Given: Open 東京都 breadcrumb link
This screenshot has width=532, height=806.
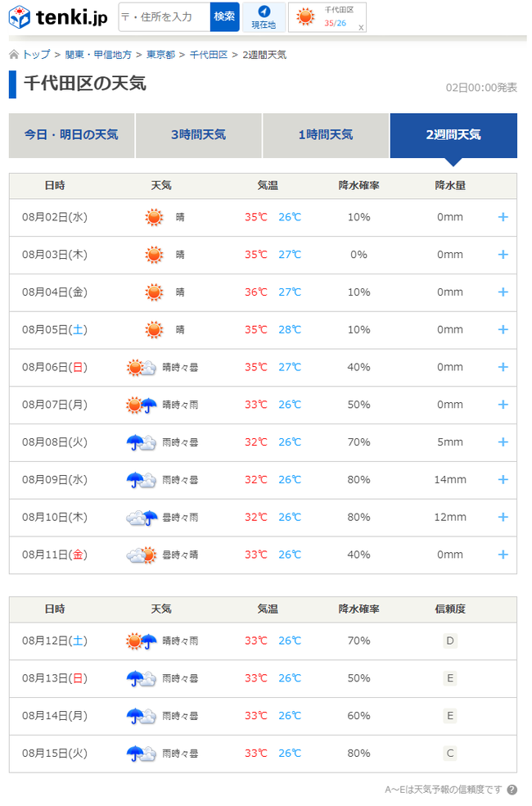Looking at the screenshot, I should tap(160, 55).
